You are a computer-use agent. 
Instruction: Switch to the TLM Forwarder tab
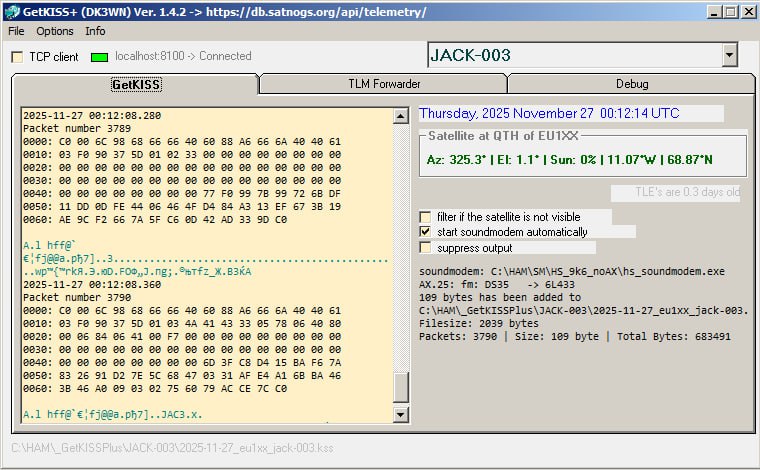tap(383, 84)
